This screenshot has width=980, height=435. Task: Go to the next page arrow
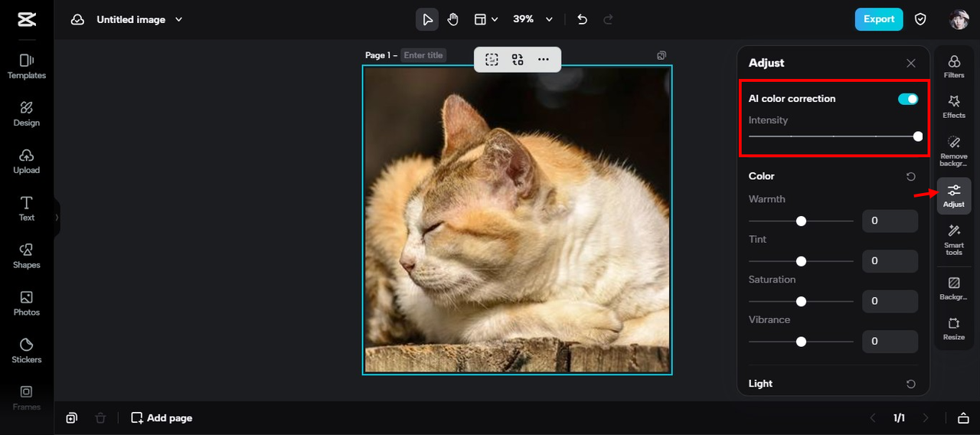point(926,417)
